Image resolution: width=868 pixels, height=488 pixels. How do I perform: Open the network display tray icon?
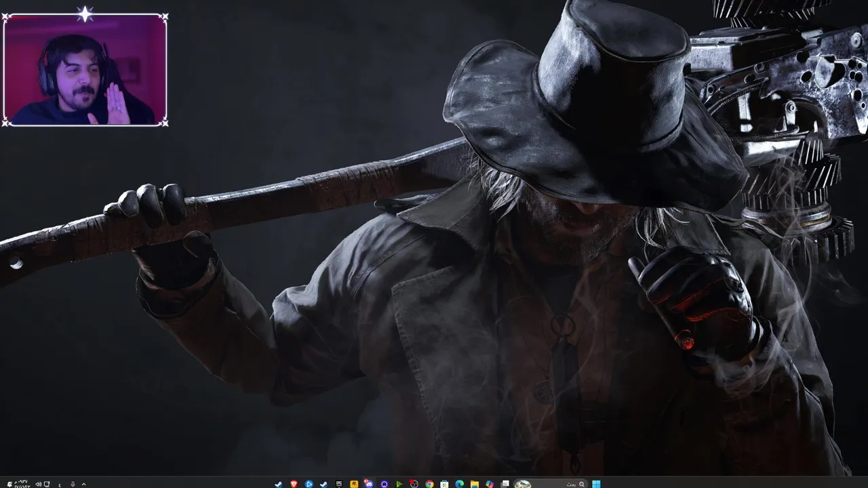[47, 484]
